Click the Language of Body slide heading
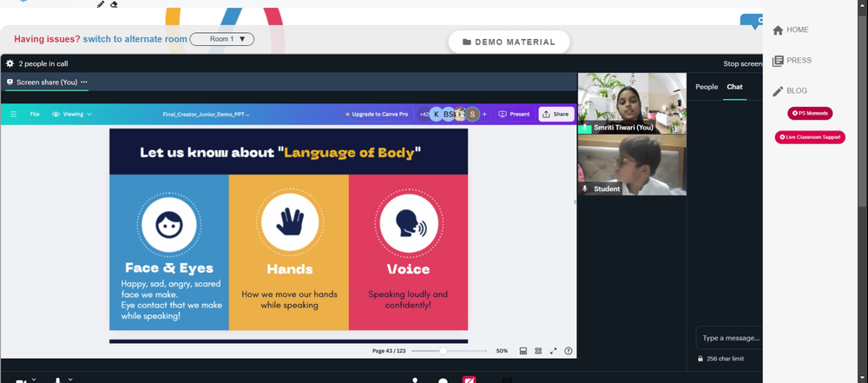Screen dimensions: 868x383 280,153
